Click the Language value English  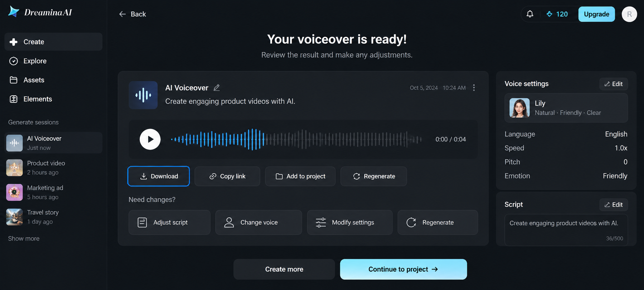(616, 134)
